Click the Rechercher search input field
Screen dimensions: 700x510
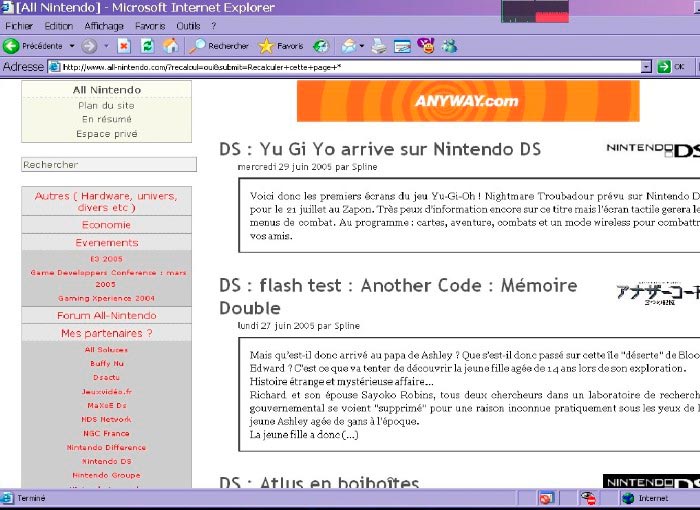[109, 164]
